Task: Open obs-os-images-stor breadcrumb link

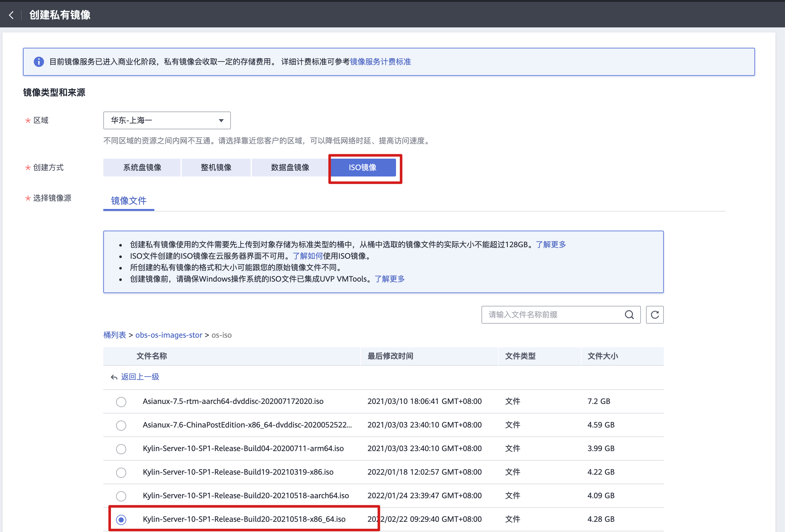Action: (169, 335)
